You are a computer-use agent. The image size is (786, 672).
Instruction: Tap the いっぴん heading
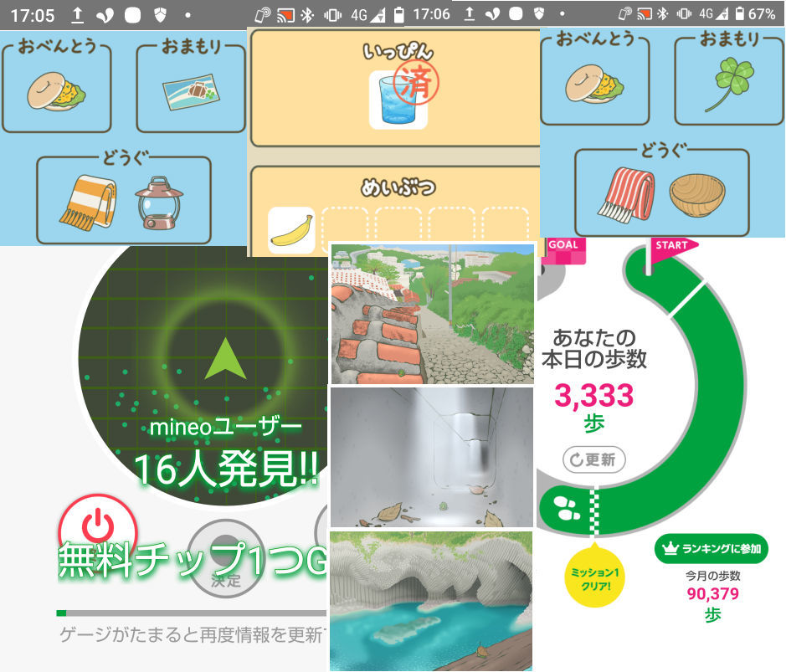coord(398,52)
